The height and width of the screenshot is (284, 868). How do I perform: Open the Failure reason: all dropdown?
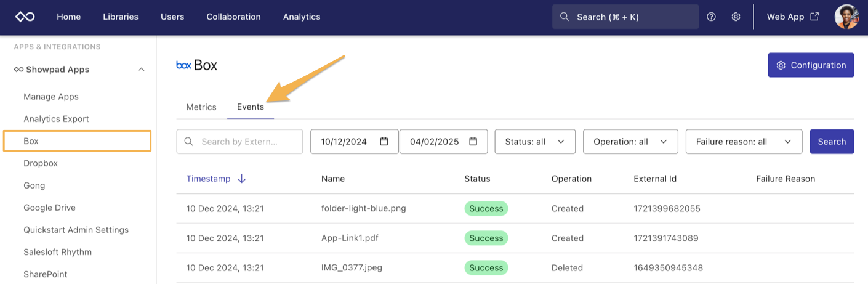point(743,141)
